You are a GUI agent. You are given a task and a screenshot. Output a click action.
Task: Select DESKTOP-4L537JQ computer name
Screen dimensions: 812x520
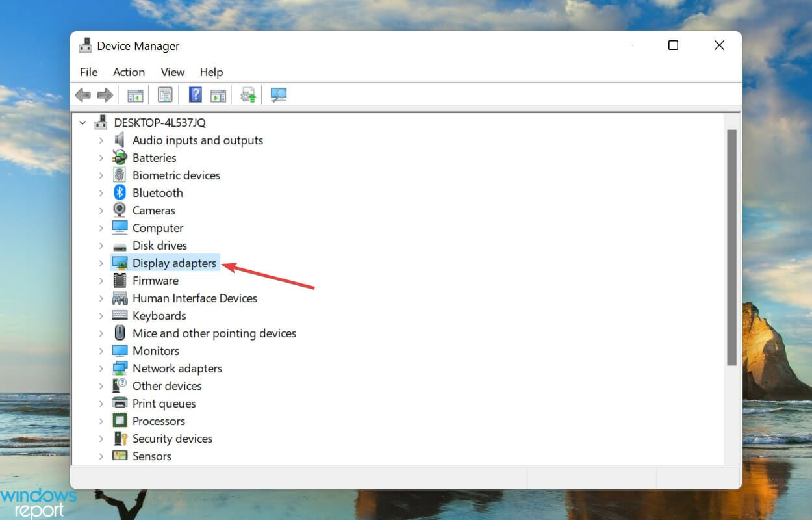point(160,123)
